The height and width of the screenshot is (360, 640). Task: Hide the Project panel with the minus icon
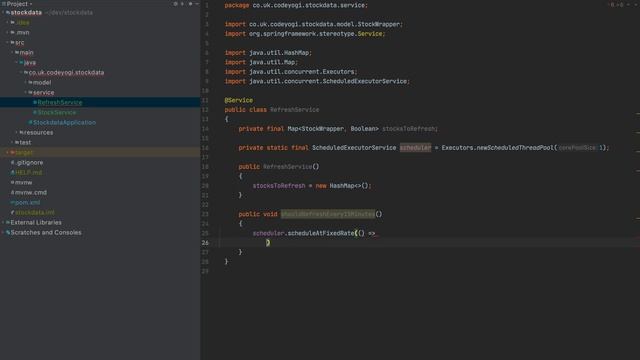tap(197, 4)
